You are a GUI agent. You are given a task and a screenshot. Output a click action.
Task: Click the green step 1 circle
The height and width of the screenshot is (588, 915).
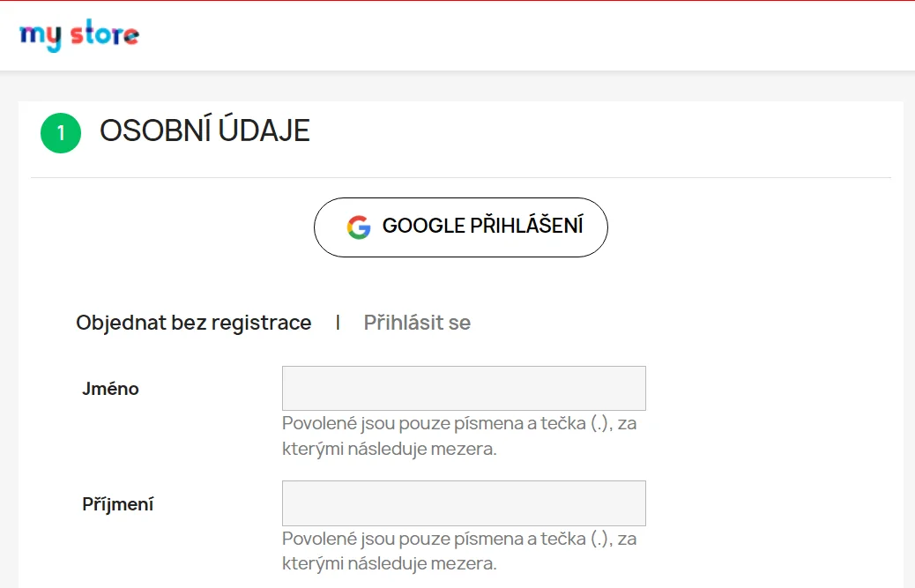point(61,132)
